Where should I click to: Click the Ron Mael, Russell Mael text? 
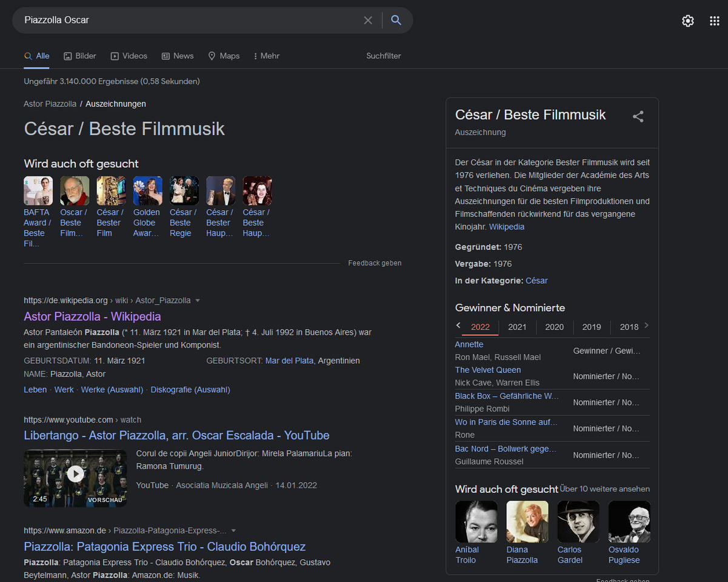[x=498, y=357]
